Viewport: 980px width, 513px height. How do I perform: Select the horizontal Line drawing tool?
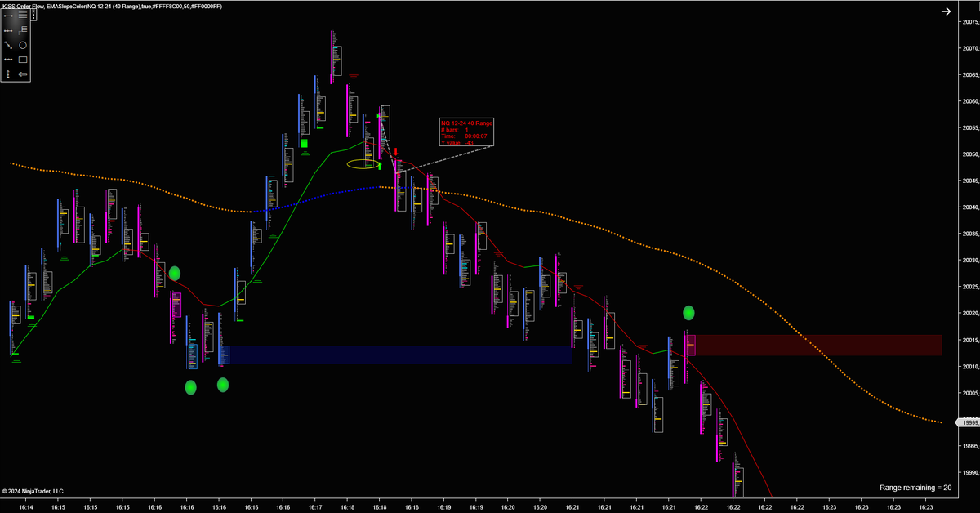coord(8,16)
